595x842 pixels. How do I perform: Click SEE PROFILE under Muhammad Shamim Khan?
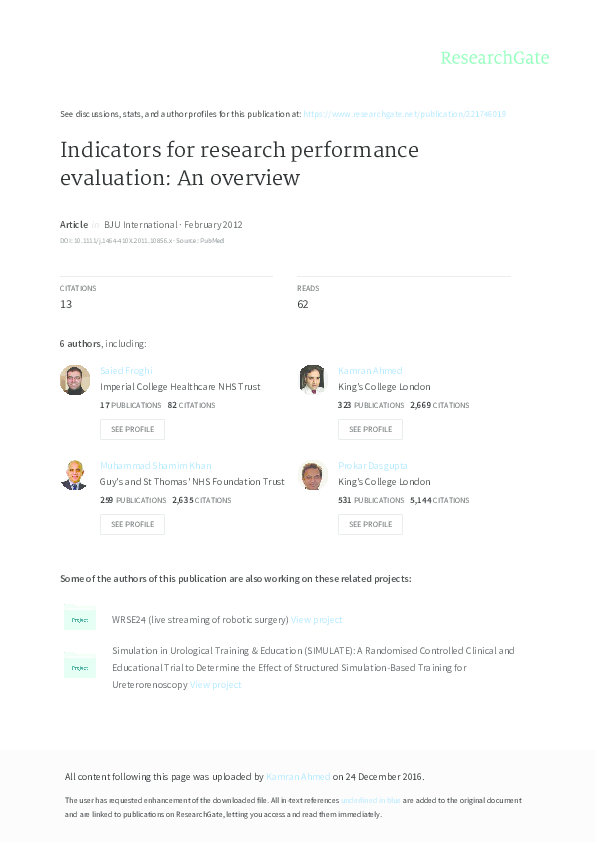click(x=132, y=524)
